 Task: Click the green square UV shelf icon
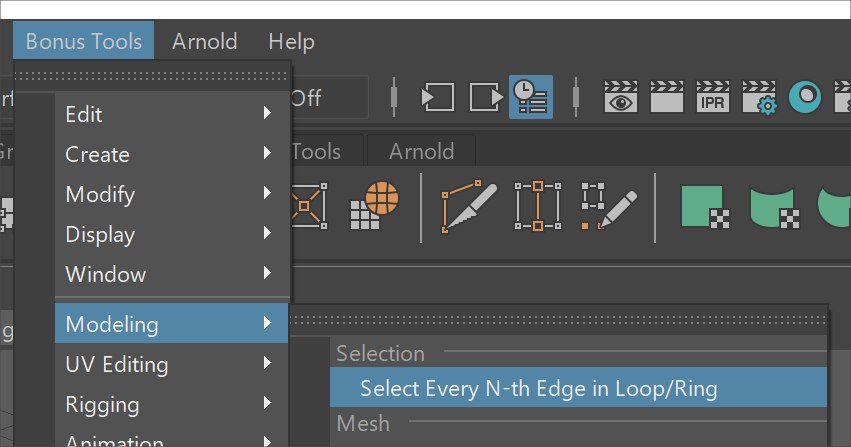(706, 207)
